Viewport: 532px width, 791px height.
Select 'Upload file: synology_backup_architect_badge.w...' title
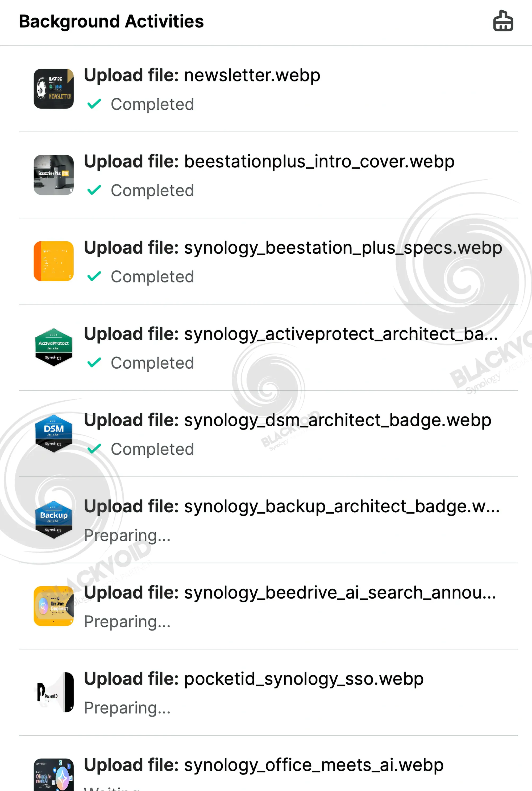292,506
